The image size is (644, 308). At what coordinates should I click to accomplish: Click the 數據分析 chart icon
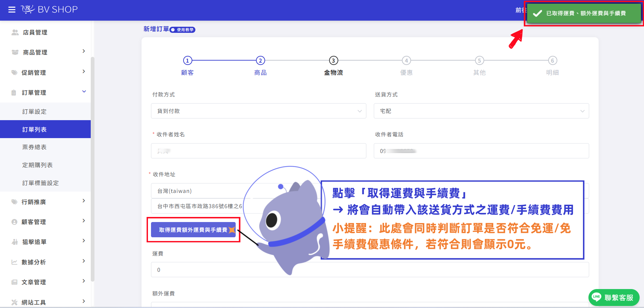click(x=14, y=262)
